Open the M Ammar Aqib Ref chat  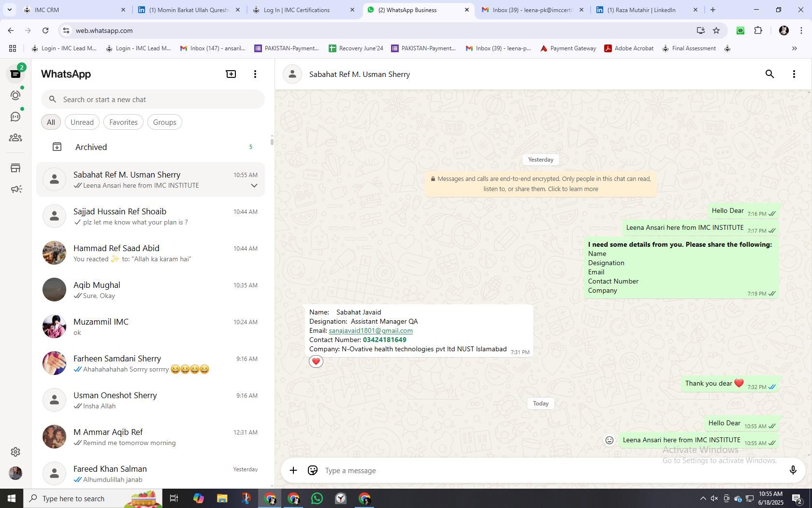click(x=150, y=437)
